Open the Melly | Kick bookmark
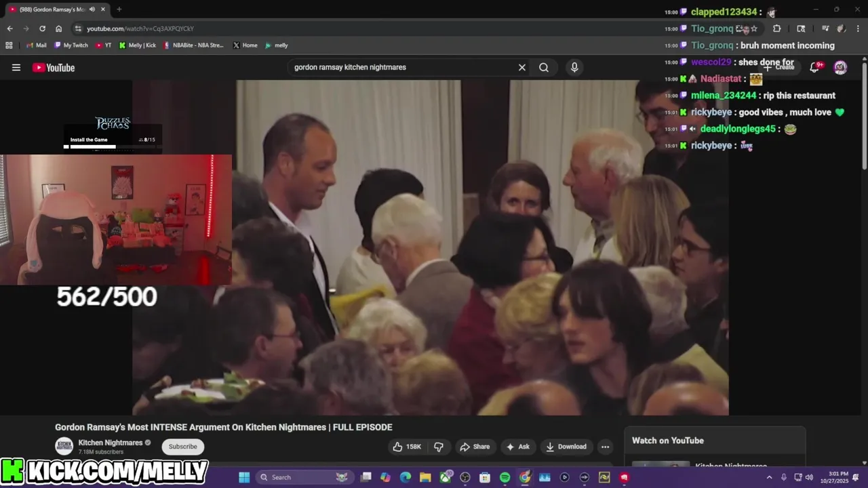This screenshot has width=868, height=488. point(138,45)
